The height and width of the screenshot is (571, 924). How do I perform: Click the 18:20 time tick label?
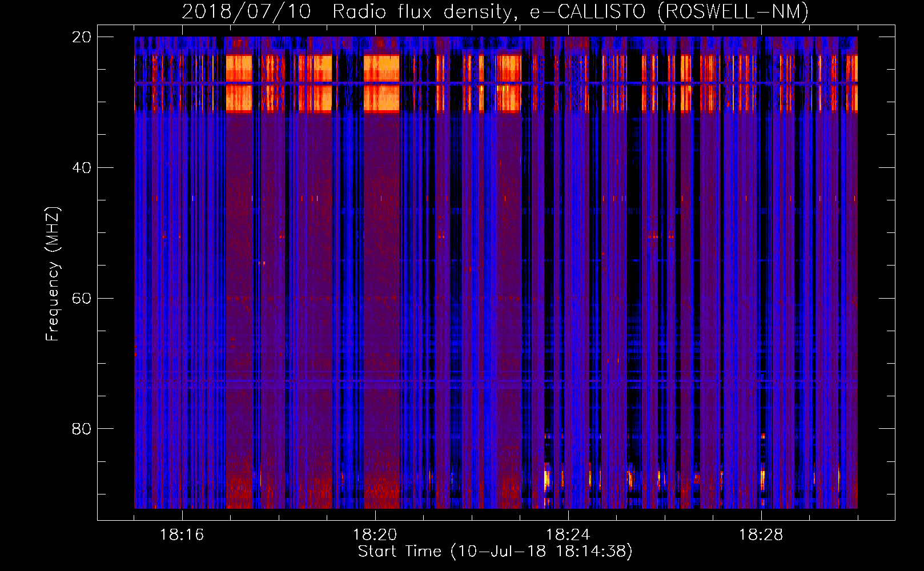point(375,534)
